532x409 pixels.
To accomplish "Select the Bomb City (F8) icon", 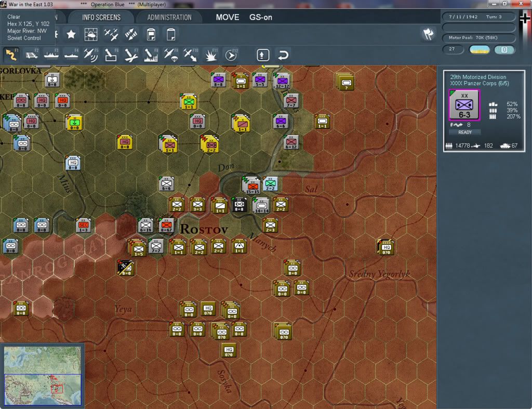I will (x=151, y=55).
